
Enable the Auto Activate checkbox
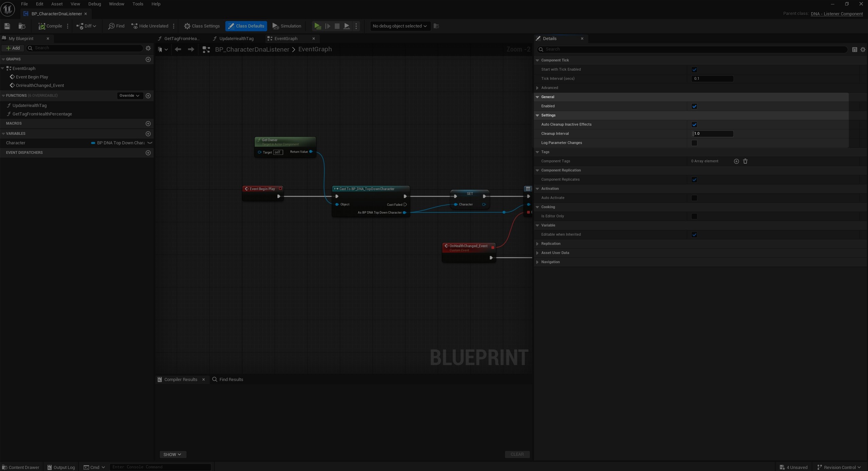pos(694,198)
